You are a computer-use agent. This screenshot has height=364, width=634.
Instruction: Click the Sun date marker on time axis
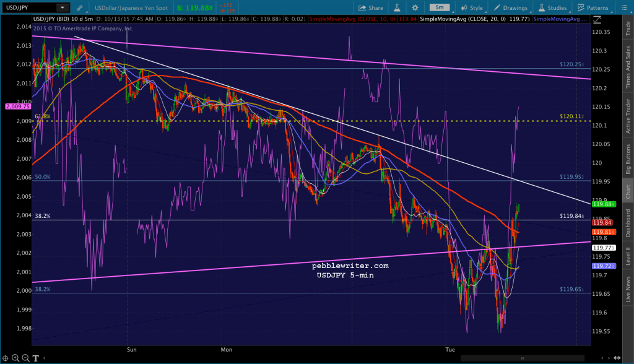click(132, 349)
